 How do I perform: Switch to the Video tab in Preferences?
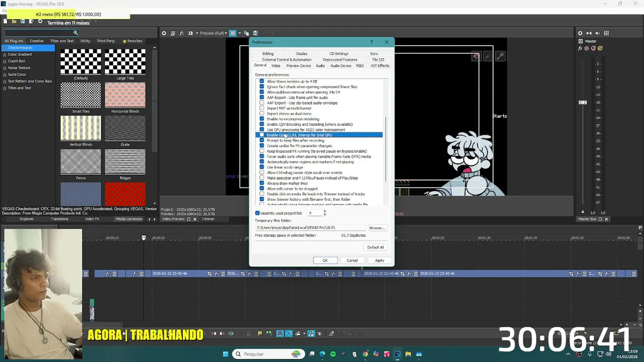tap(276, 66)
